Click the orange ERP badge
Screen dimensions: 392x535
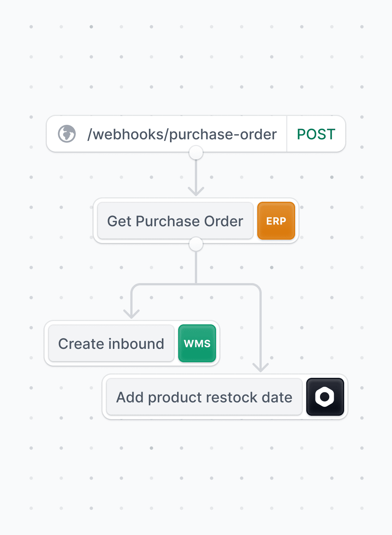pyautogui.click(x=276, y=221)
